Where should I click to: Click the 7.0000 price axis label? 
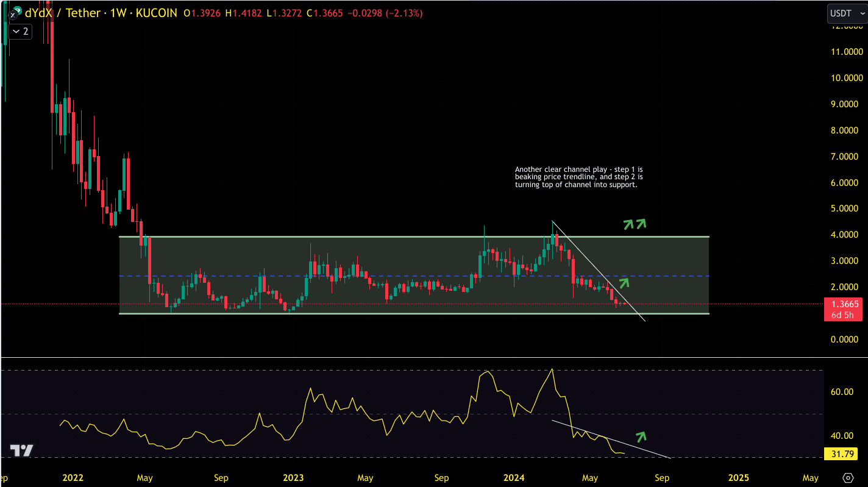[x=844, y=157]
